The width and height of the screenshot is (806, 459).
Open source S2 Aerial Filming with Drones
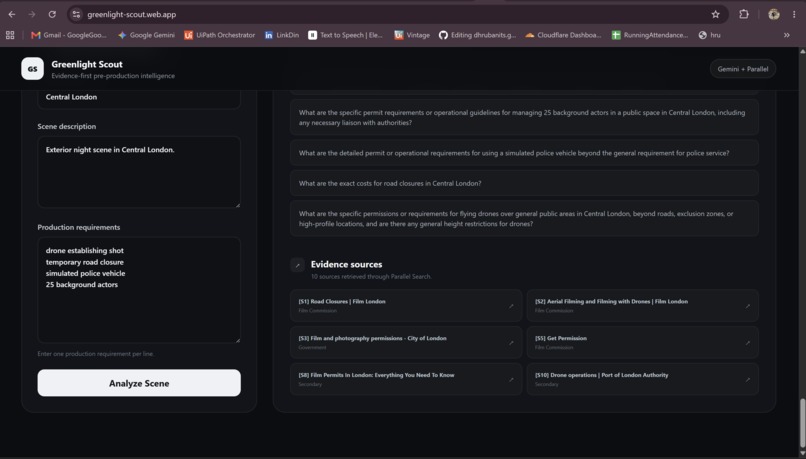coord(643,305)
